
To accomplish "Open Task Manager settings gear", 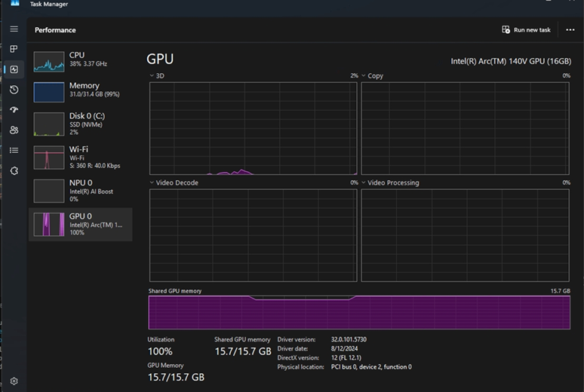I will coord(14,381).
